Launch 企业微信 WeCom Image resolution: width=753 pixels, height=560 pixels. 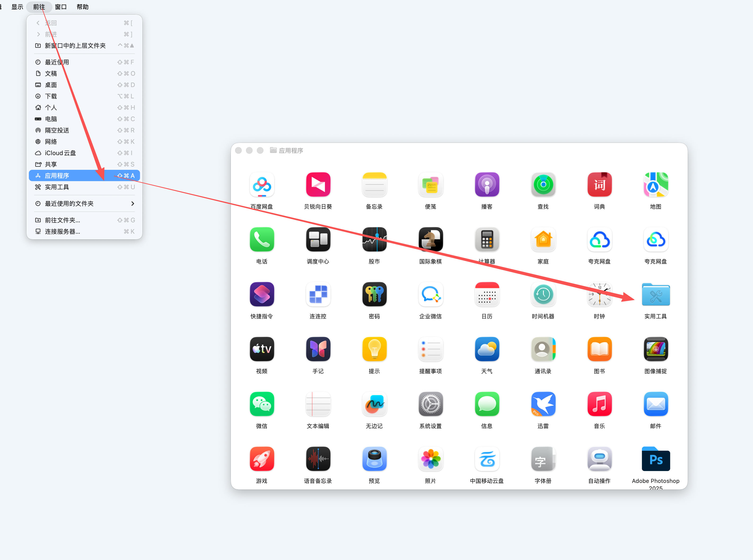(431, 295)
